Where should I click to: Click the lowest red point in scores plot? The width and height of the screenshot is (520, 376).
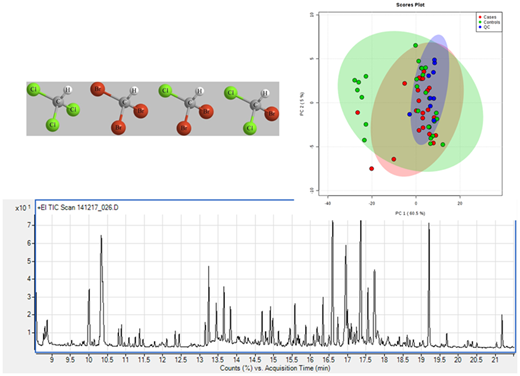pyautogui.click(x=372, y=169)
